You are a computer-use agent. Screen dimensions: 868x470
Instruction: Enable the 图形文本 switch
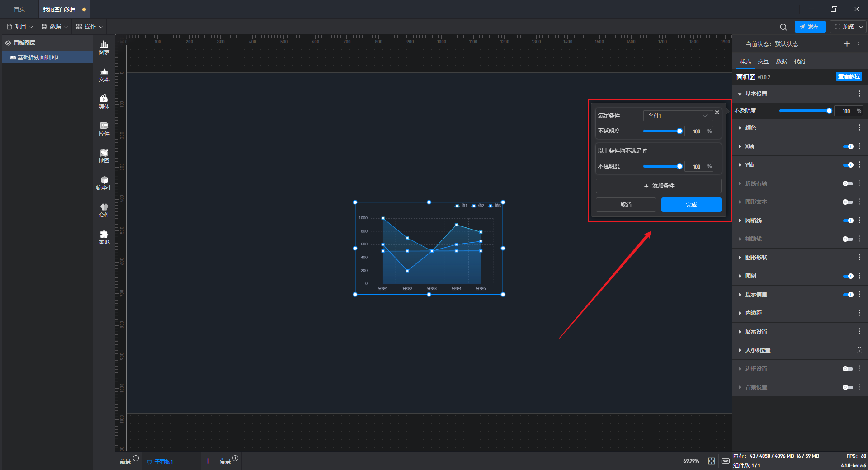848,202
